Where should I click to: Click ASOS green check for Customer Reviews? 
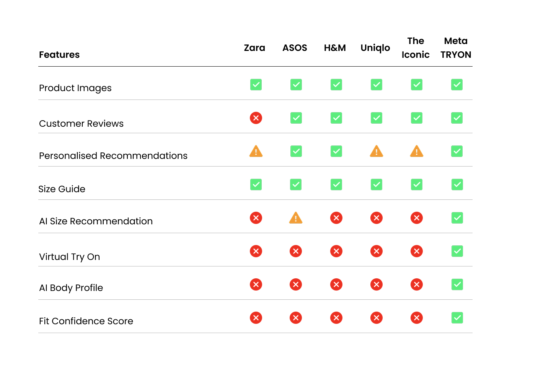(296, 118)
